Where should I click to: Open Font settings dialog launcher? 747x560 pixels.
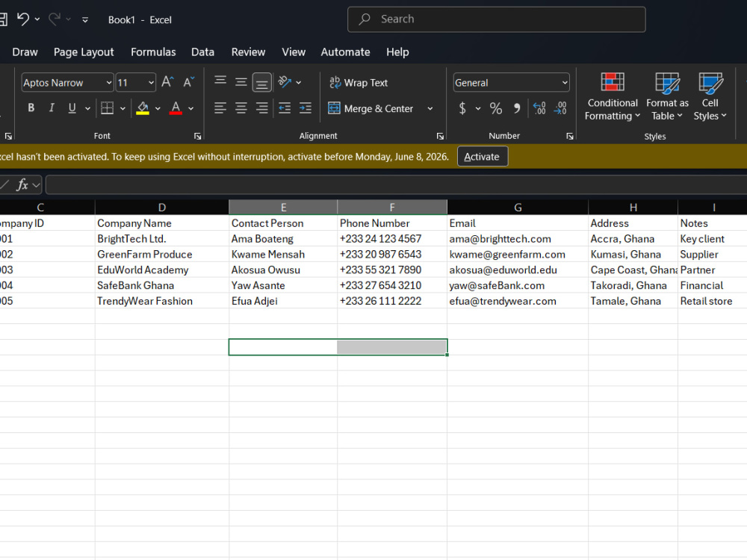[x=198, y=136]
